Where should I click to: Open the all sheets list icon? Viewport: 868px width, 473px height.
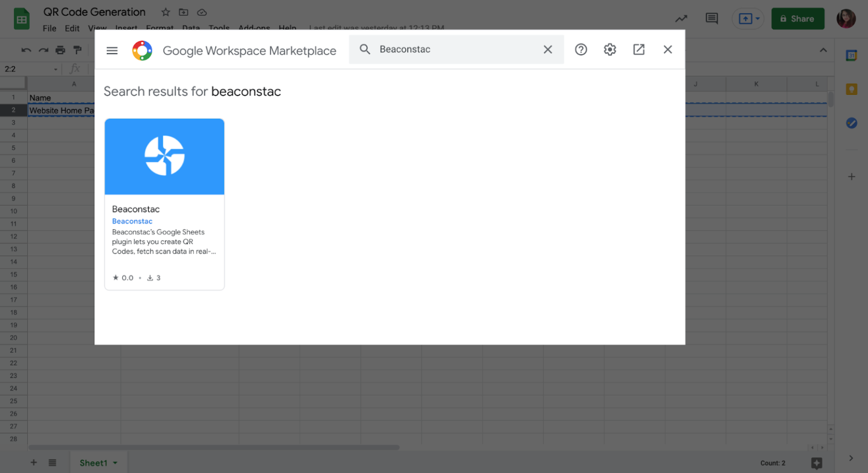[x=53, y=462]
